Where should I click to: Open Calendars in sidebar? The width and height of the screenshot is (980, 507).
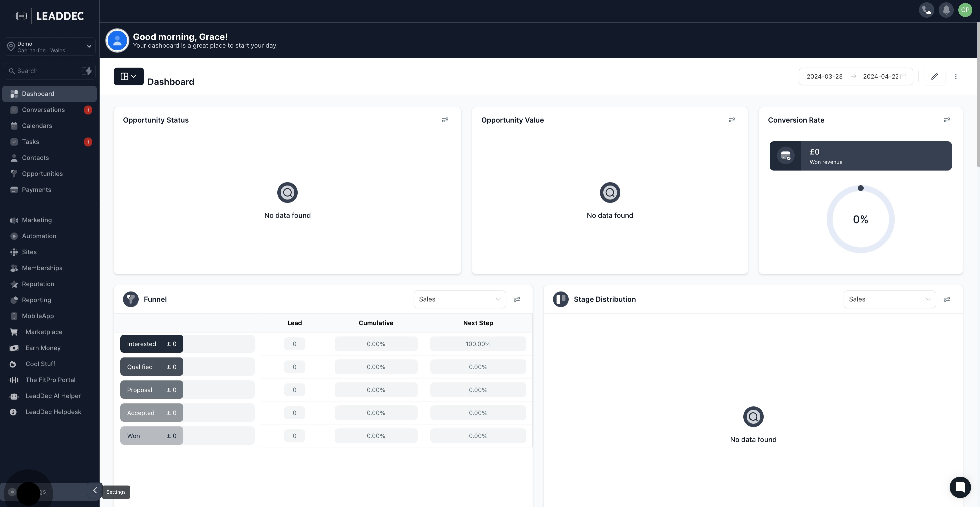49,126
